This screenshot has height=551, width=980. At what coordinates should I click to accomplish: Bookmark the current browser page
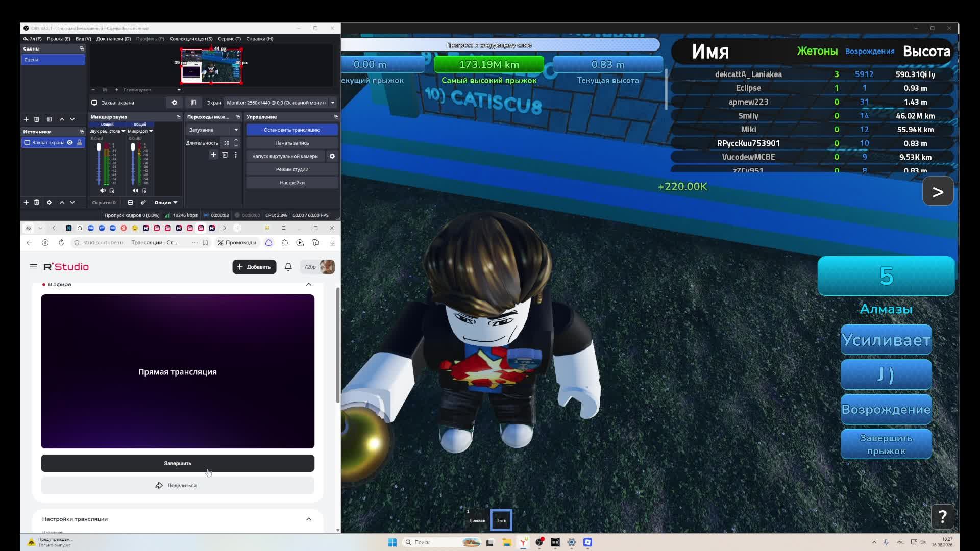[x=206, y=243]
